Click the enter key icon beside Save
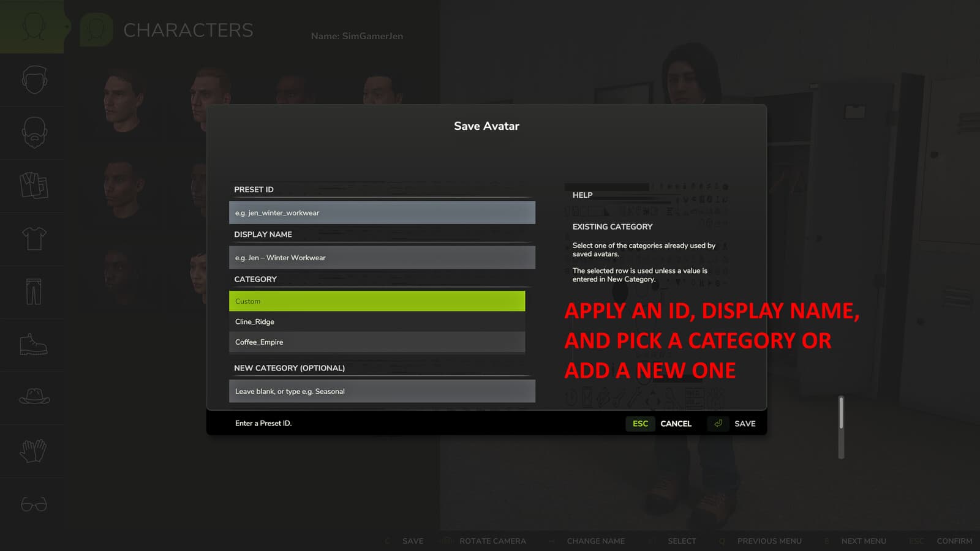Image resolution: width=980 pixels, height=551 pixels. (x=718, y=423)
